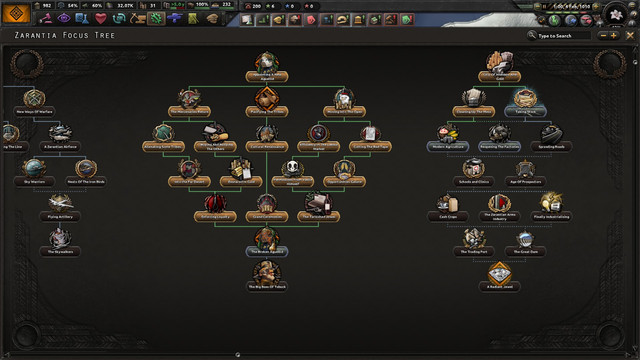Select the Sky Warriors focus
Image resolution: width=640 pixels, height=360 pixels.
click(x=34, y=173)
